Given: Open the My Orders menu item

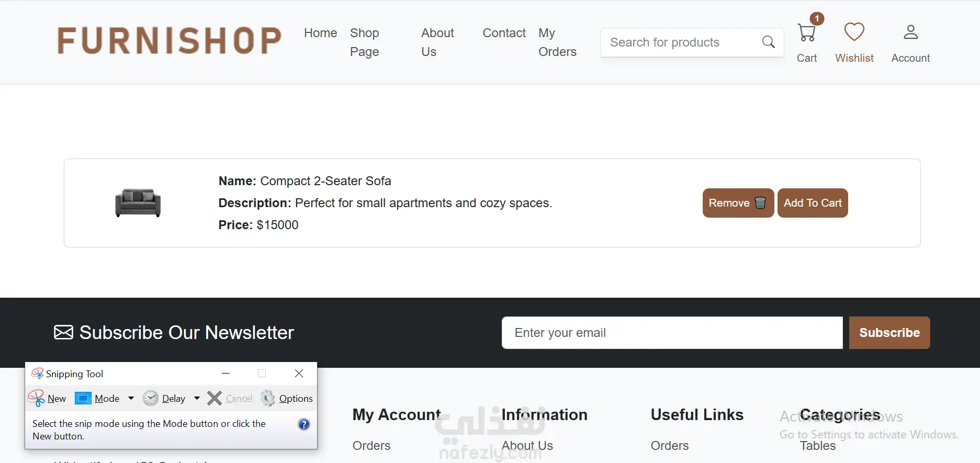Looking at the screenshot, I should tap(557, 42).
